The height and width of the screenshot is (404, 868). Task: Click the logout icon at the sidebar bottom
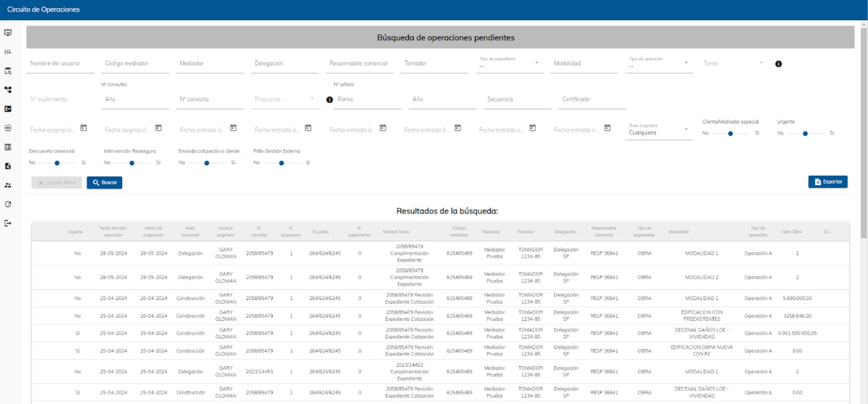pyautogui.click(x=8, y=223)
